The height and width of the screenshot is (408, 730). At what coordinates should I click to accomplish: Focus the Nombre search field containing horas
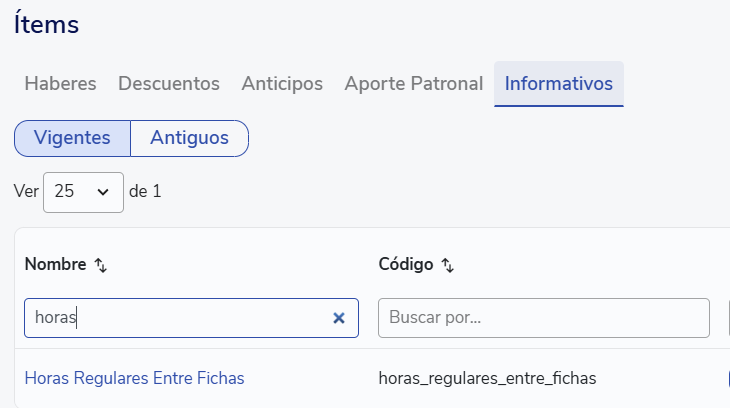pos(175,318)
